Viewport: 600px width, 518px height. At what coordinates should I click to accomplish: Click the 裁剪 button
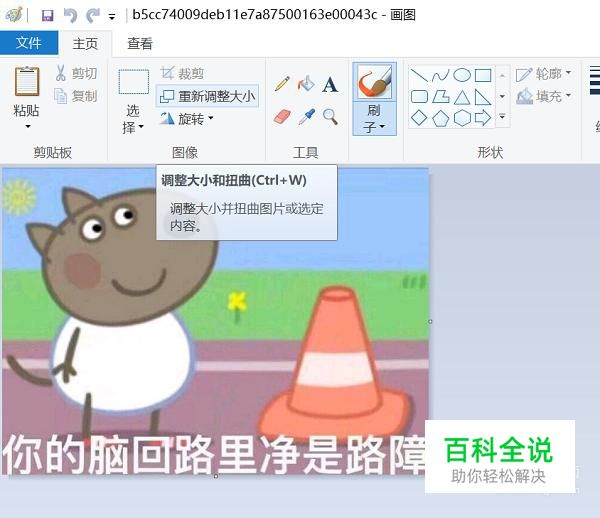[x=182, y=73]
